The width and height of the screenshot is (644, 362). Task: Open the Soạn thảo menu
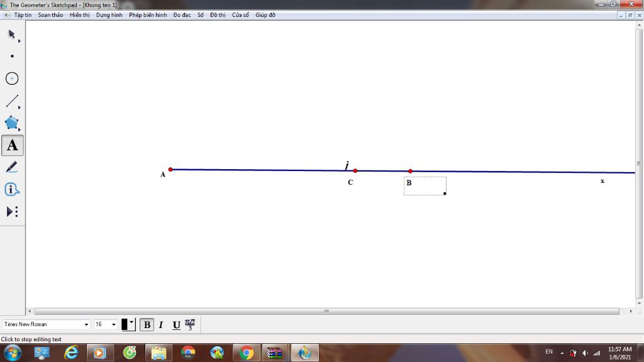click(x=50, y=15)
